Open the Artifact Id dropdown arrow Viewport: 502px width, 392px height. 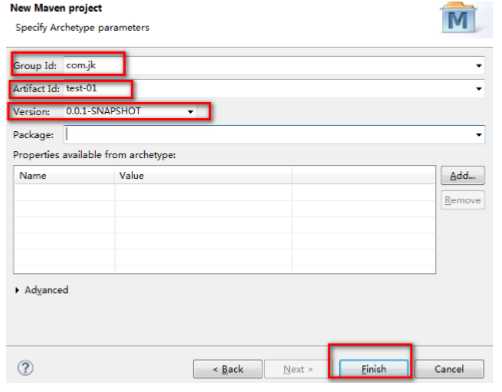tap(479, 89)
